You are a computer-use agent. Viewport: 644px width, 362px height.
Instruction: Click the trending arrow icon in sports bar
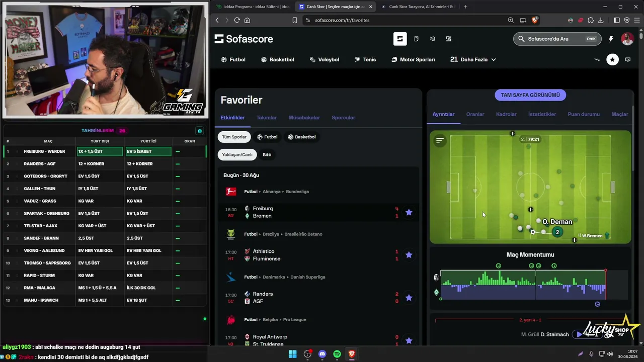(x=597, y=59)
